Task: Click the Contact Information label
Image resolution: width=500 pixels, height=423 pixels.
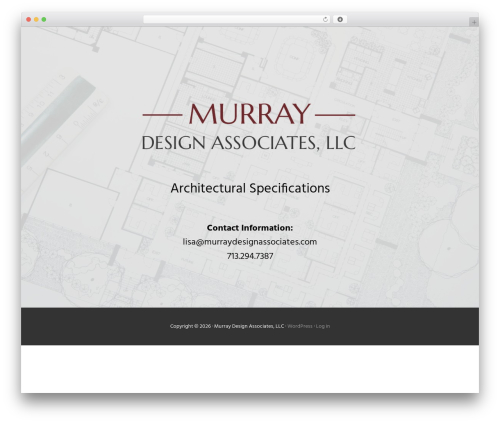Action: tap(250, 228)
